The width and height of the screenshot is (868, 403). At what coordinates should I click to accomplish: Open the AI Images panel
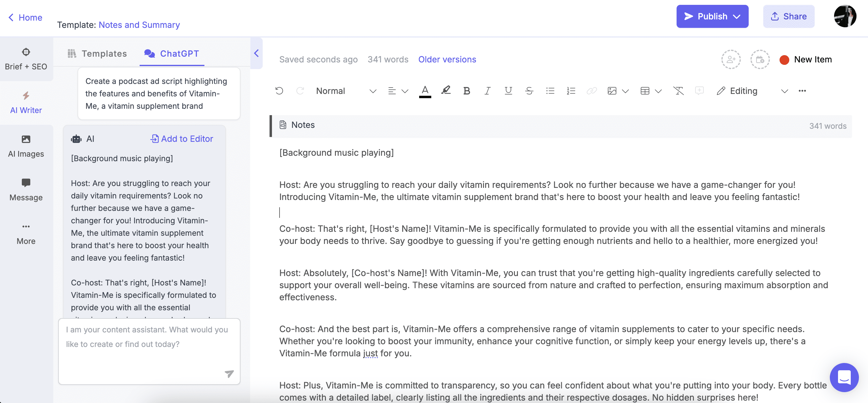pyautogui.click(x=26, y=146)
